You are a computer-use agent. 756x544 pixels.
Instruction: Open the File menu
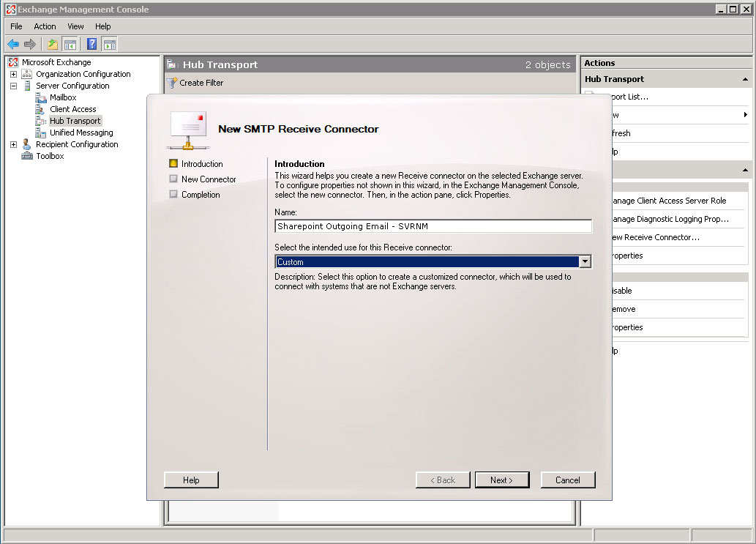[16, 26]
